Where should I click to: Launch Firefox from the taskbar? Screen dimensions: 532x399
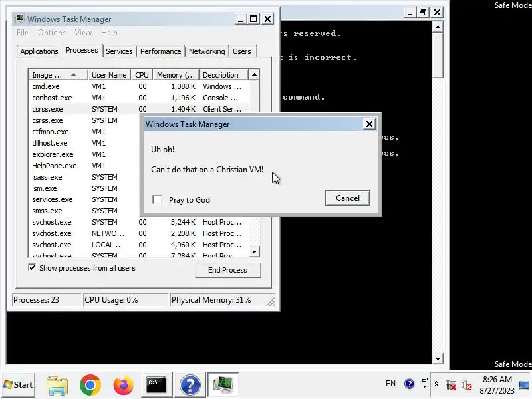click(x=123, y=386)
